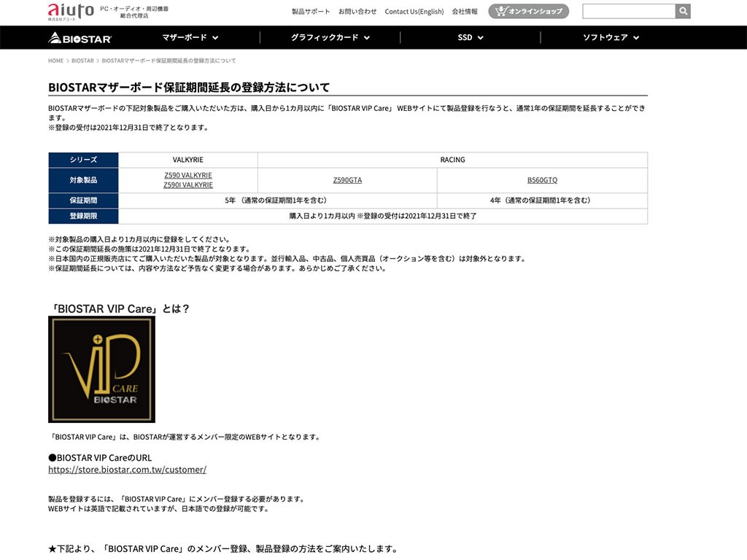Open the 製品サポート link

(x=311, y=12)
